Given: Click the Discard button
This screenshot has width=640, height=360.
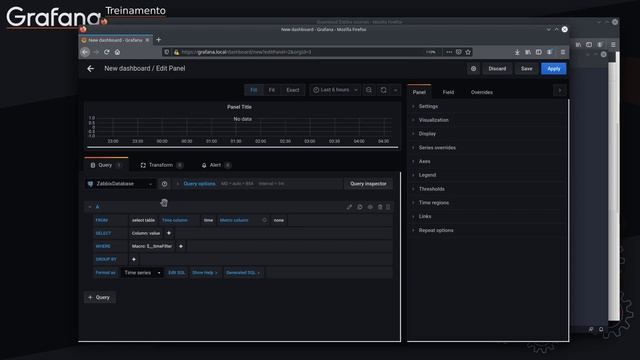Looking at the screenshot, I should tap(497, 69).
